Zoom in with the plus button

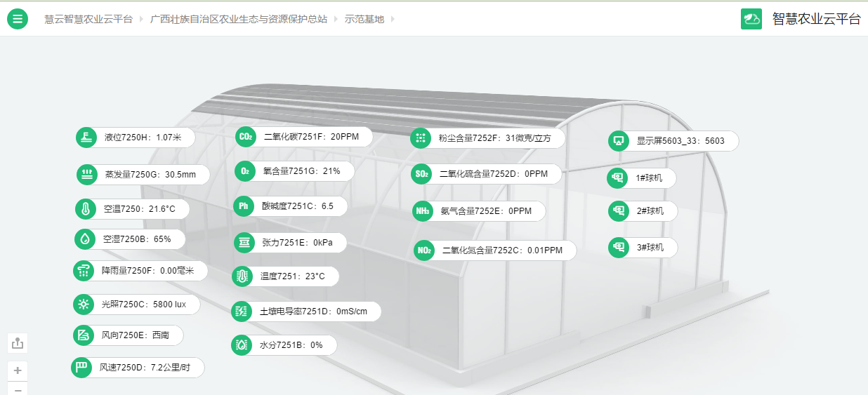tap(18, 370)
